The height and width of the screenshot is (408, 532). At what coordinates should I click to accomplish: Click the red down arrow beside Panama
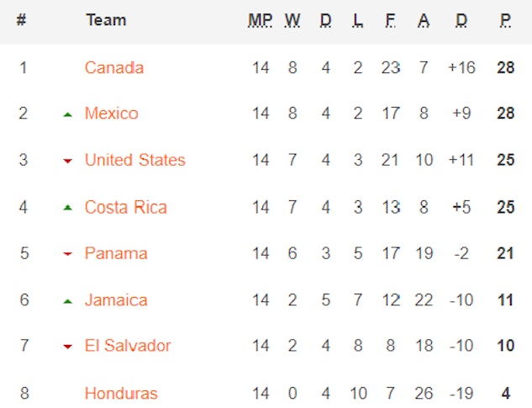coord(67,254)
